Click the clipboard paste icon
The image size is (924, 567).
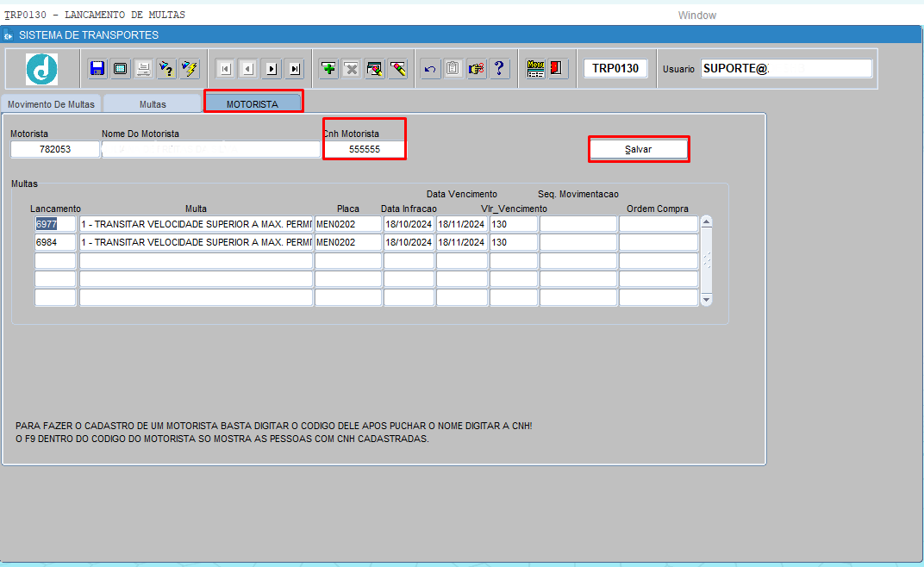453,68
